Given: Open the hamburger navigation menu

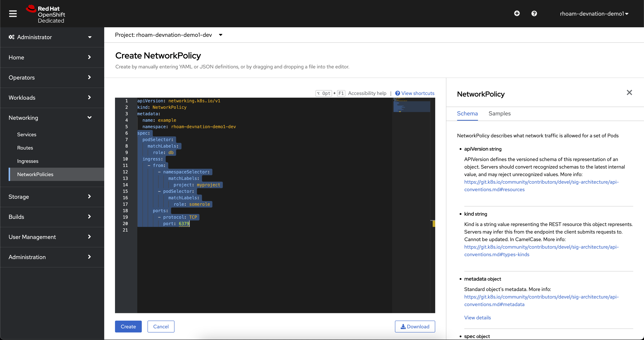Looking at the screenshot, I should (x=13, y=14).
